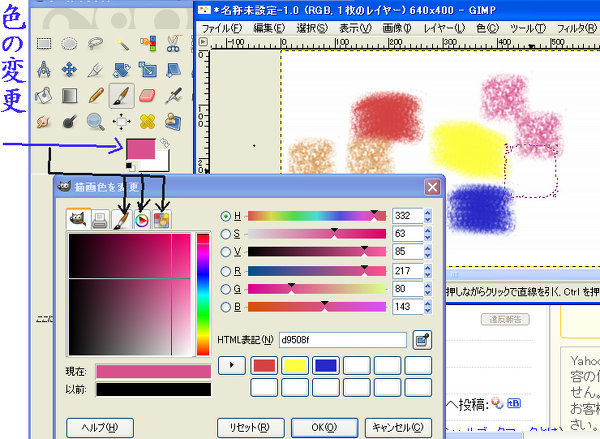Select the Scissors Select tool

click(x=173, y=43)
